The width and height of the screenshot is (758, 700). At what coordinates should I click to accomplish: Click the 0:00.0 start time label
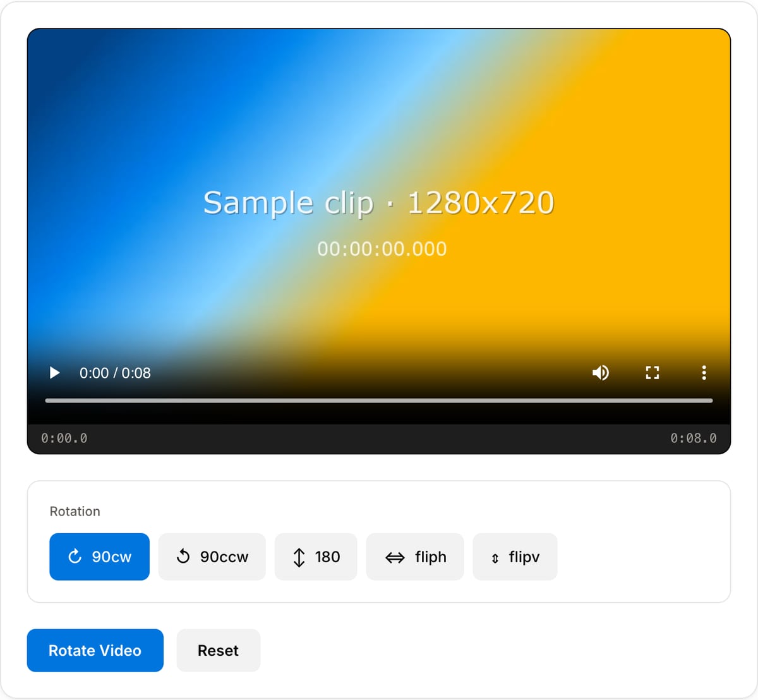pos(64,438)
